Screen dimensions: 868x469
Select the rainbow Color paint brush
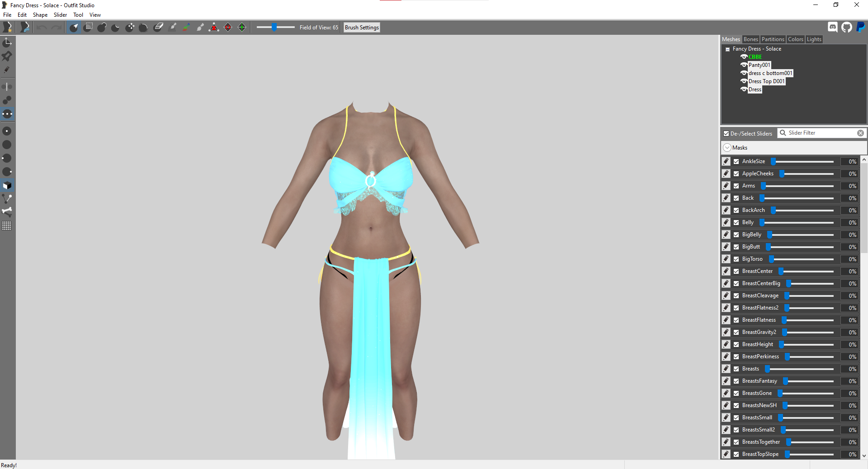[x=186, y=28]
